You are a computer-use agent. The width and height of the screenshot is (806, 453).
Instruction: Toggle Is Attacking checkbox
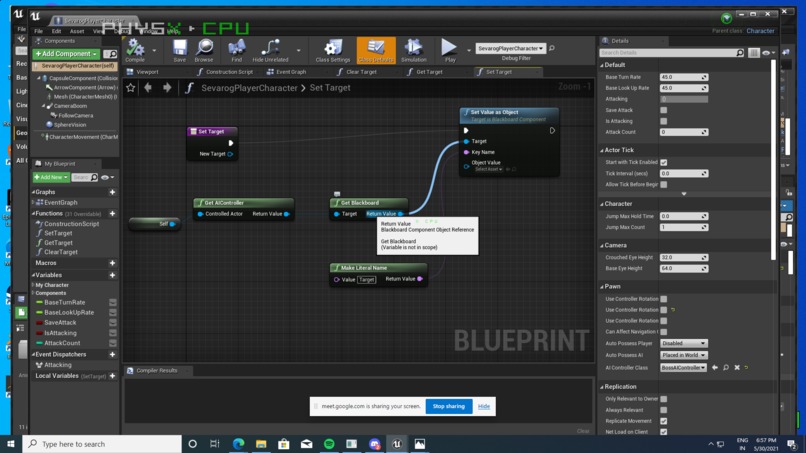[x=664, y=121]
